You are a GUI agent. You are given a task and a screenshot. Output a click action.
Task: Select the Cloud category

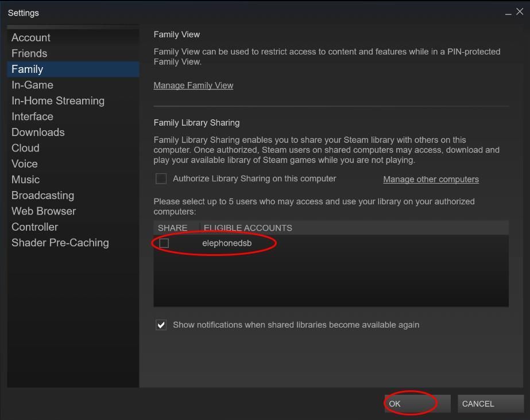click(25, 148)
